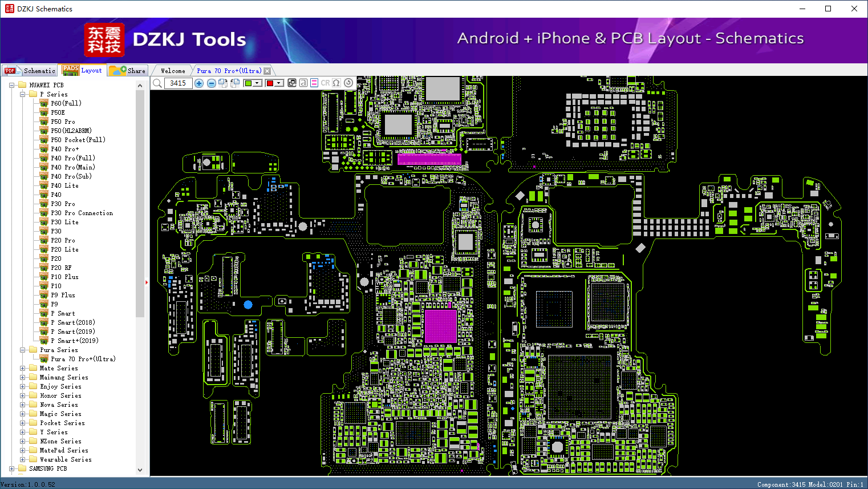Click the PADS icon beside Pura 70 Pro+(Ultra)

point(44,359)
